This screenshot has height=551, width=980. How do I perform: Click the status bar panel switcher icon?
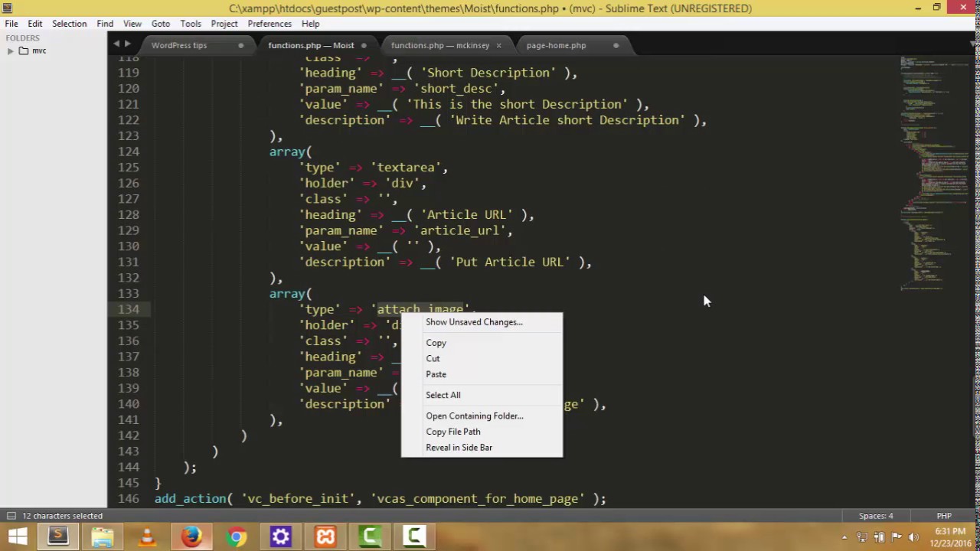(x=11, y=516)
